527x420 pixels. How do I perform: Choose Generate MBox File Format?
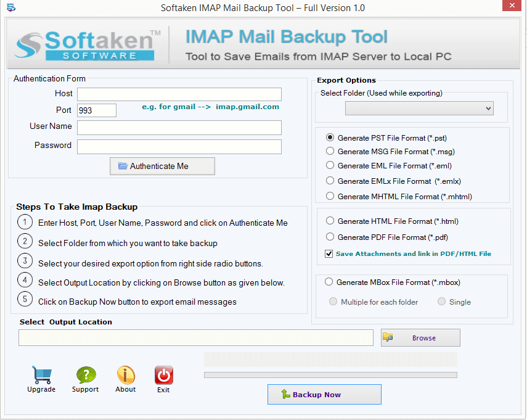[330, 282]
